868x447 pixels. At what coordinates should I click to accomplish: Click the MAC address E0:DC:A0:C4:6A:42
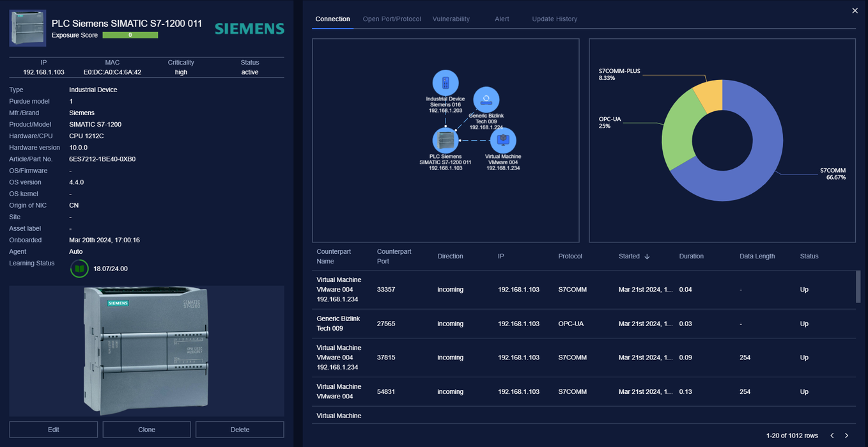pyautogui.click(x=112, y=72)
